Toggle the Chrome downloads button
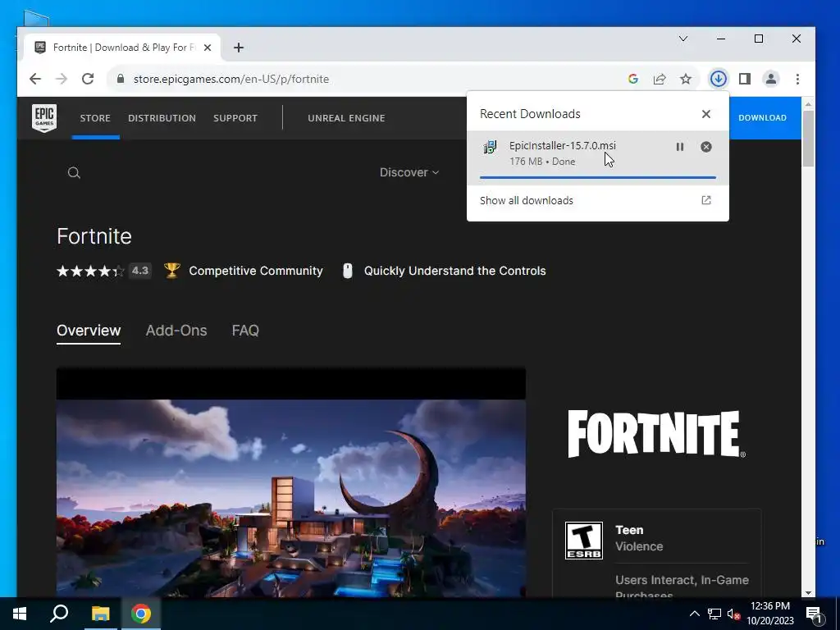The height and width of the screenshot is (630, 840). [x=719, y=79]
